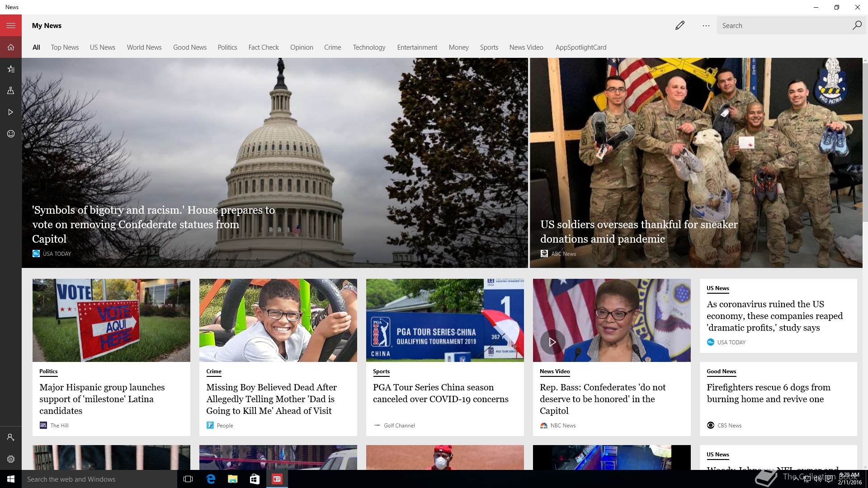This screenshot has width=868, height=488.
Task: Play the Rep. Bass news video
Action: tap(552, 342)
